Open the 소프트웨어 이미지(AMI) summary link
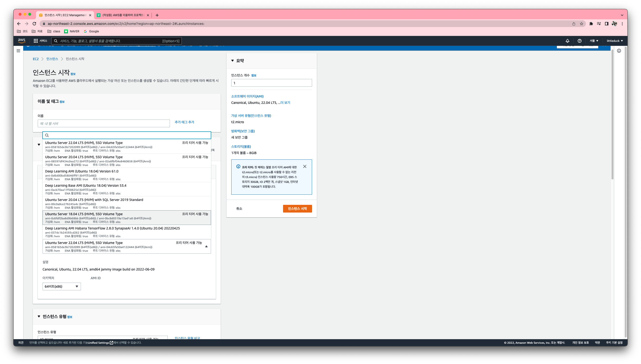 click(247, 96)
